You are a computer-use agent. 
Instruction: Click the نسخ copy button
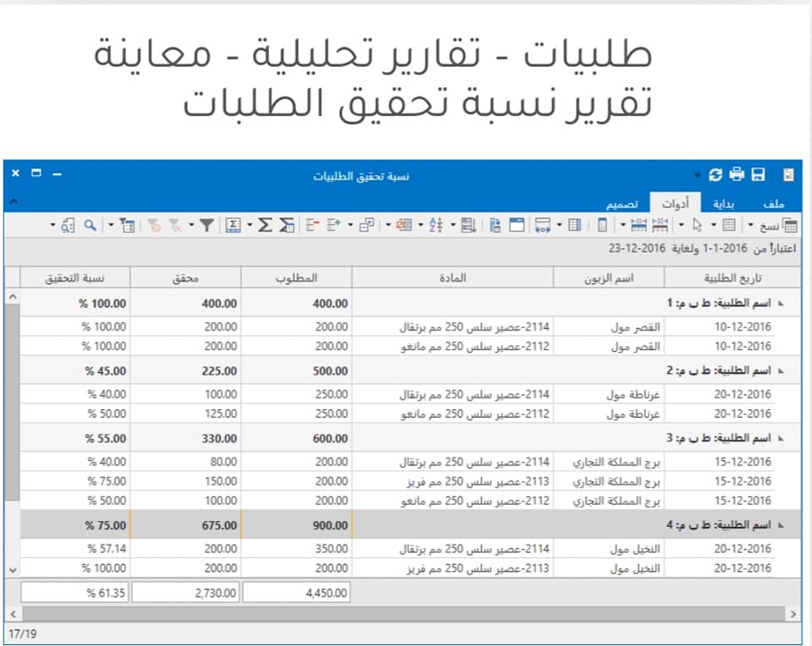coord(779,225)
